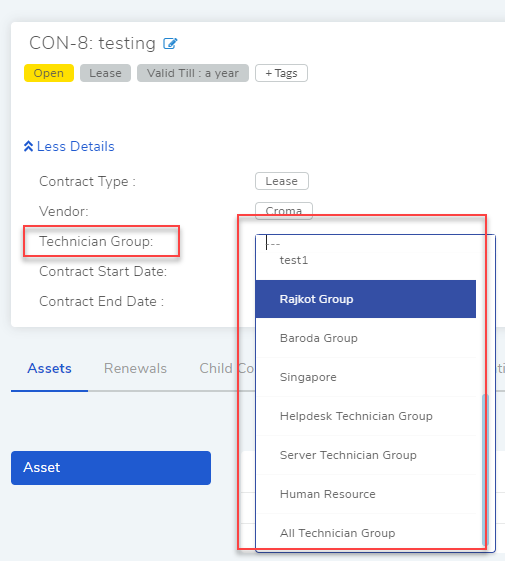Image resolution: width=505 pixels, height=561 pixels.
Task: Click the Lease tag next to Open
Action: pos(105,73)
